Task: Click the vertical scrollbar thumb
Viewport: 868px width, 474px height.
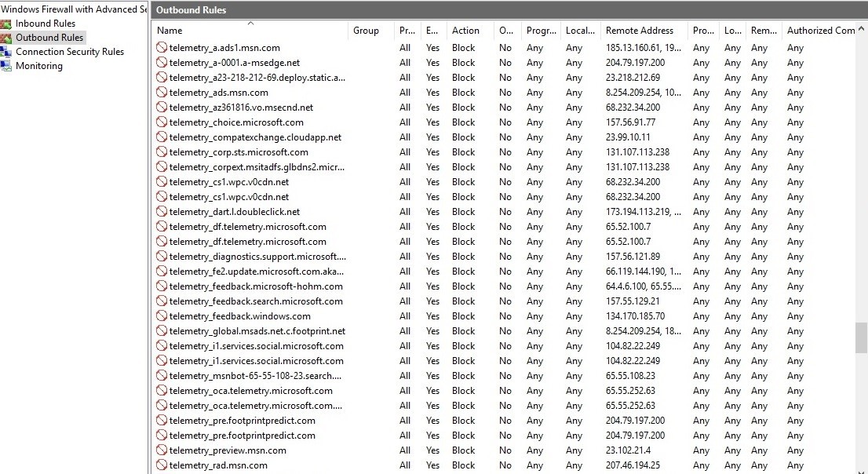Action: [x=861, y=337]
